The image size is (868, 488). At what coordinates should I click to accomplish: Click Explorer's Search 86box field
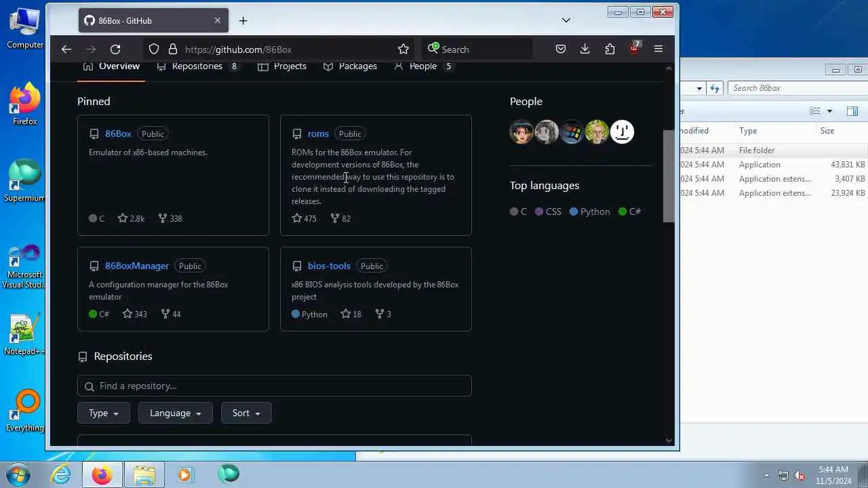pos(797,88)
